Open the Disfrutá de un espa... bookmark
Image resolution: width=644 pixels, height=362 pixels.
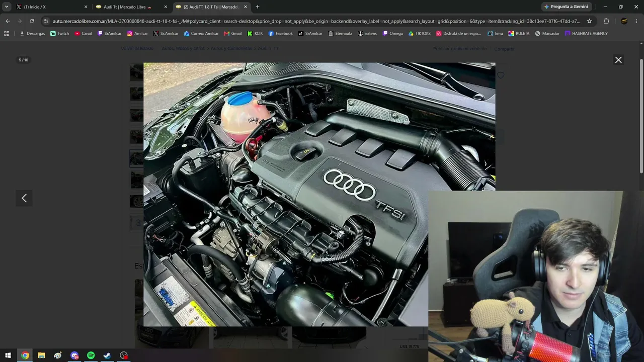459,34
